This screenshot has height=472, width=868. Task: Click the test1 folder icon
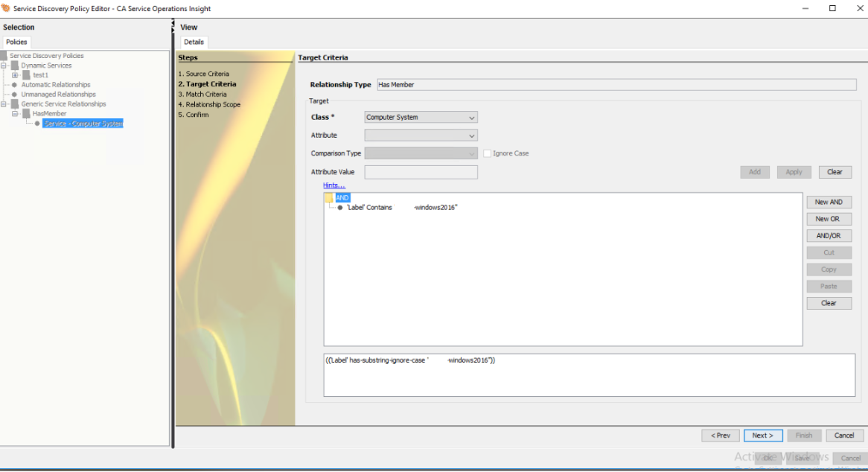tap(26, 74)
